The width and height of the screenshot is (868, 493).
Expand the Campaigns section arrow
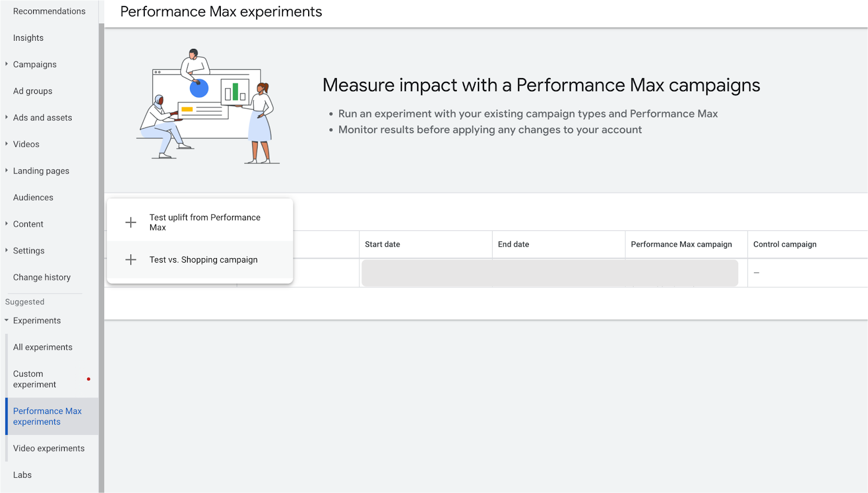tap(7, 64)
